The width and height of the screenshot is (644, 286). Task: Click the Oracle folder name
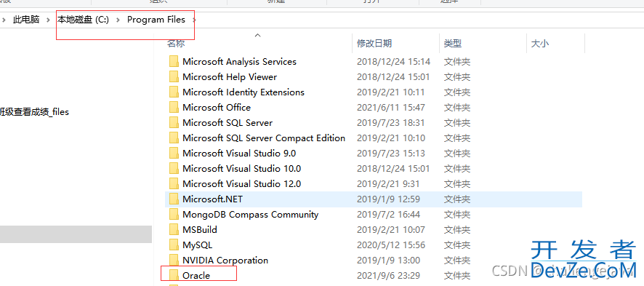(x=196, y=275)
